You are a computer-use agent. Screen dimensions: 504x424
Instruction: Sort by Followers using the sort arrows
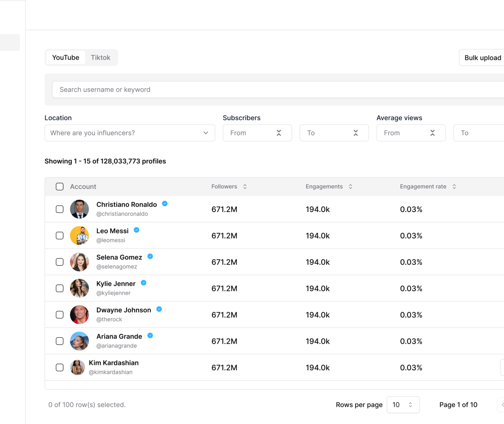pyautogui.click(x=245, y=187)
